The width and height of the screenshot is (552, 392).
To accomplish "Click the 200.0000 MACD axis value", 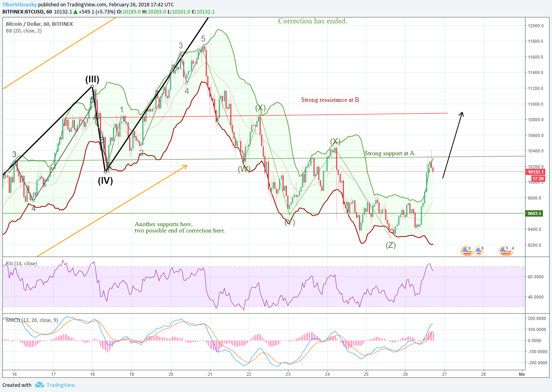I will pos(537,318).
